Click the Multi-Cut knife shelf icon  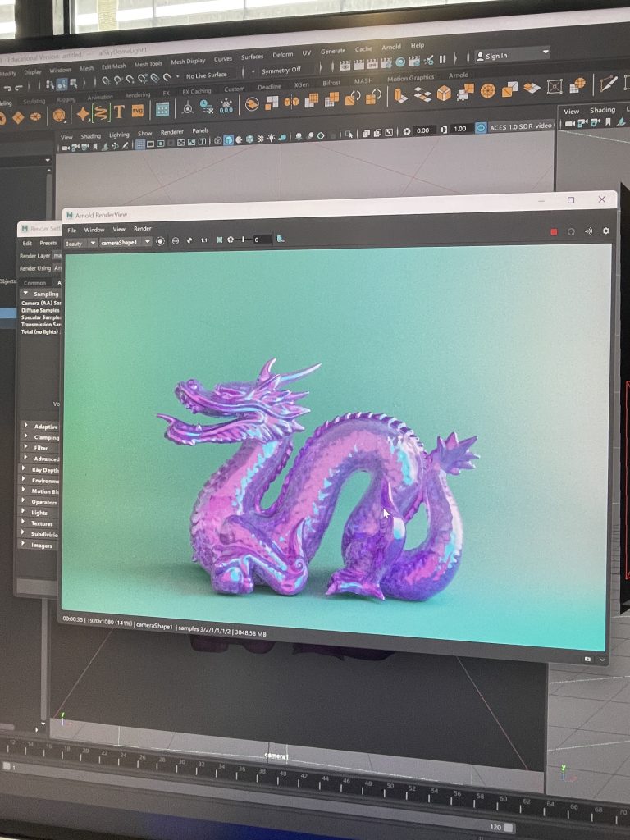coord(608,83)
